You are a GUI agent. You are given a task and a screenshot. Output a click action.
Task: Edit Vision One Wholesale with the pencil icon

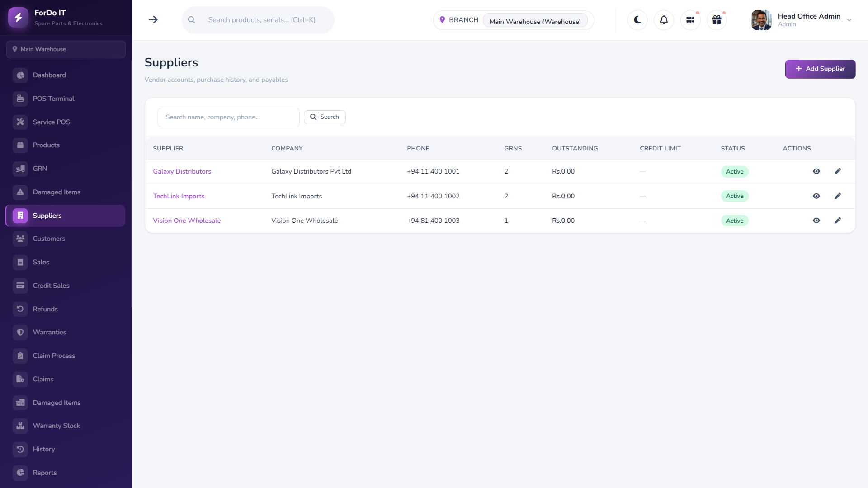[837, 221]
